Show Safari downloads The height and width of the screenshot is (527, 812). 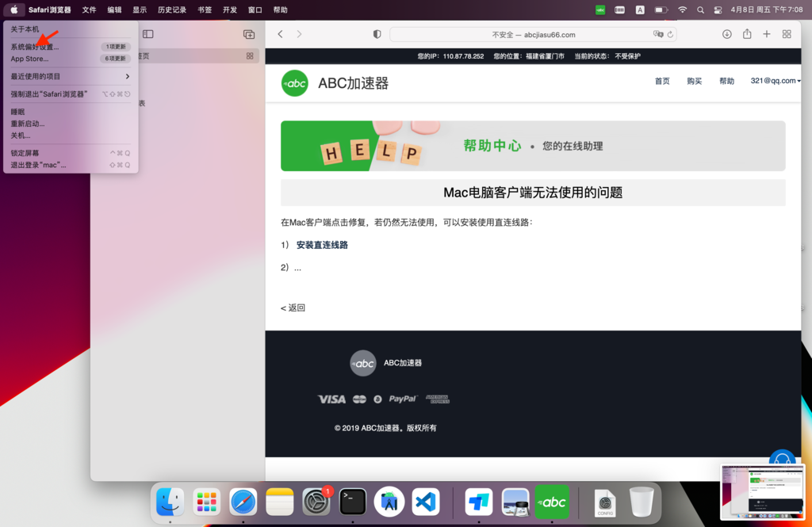(727, 34)
